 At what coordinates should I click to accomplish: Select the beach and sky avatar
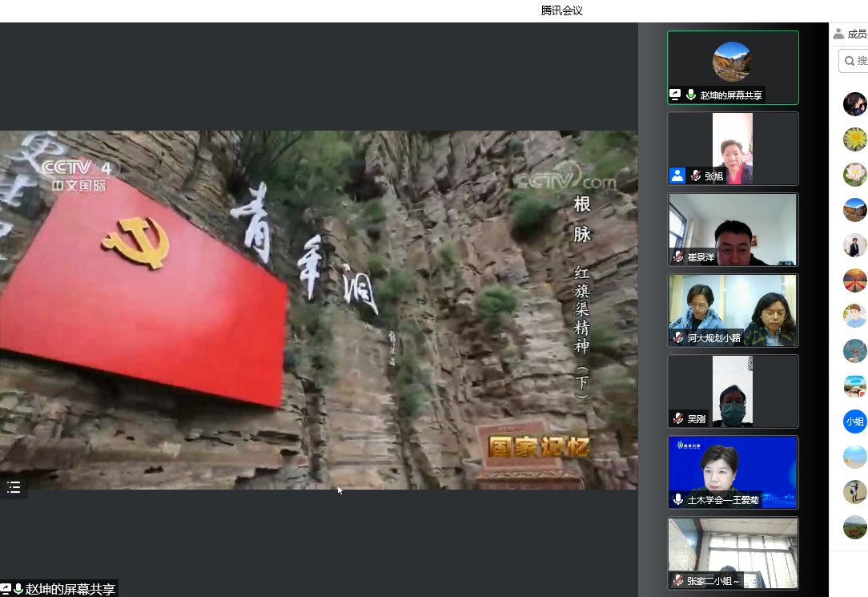(x=854, y=457)
